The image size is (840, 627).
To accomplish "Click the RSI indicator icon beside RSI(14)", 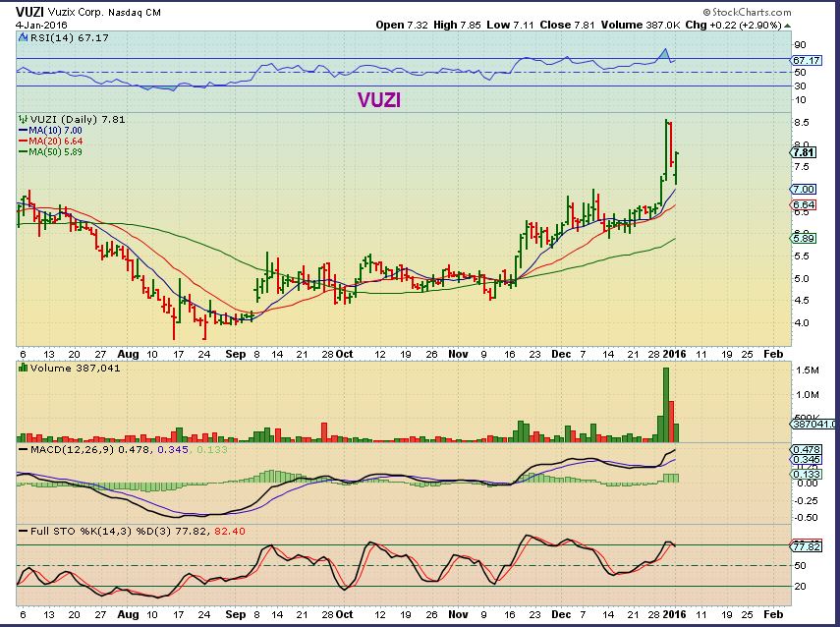I will pyautogui.click(x=23, y=38).
